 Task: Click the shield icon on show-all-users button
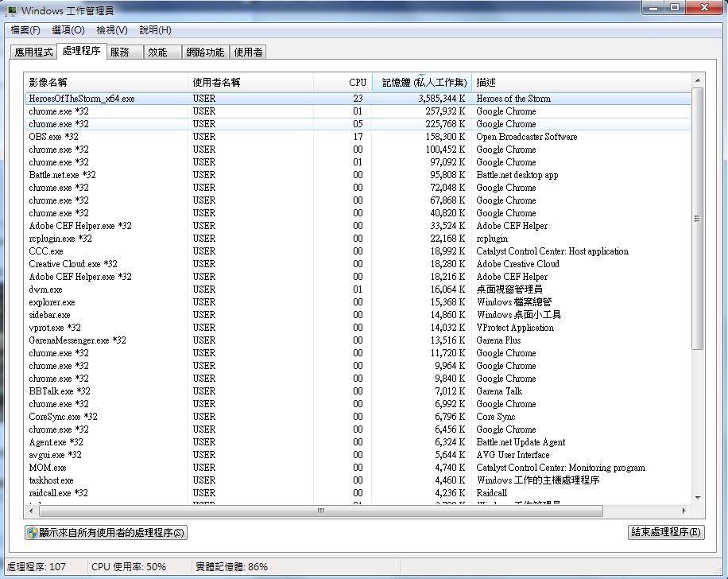32,533
